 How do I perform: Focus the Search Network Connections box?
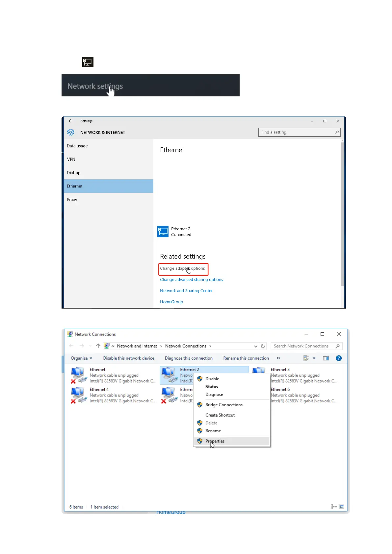click(x=306, y=346)
